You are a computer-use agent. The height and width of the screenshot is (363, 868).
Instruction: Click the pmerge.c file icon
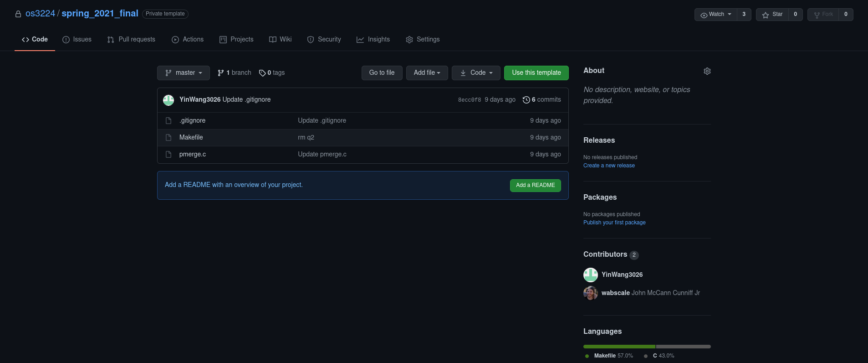click(168, 155)
